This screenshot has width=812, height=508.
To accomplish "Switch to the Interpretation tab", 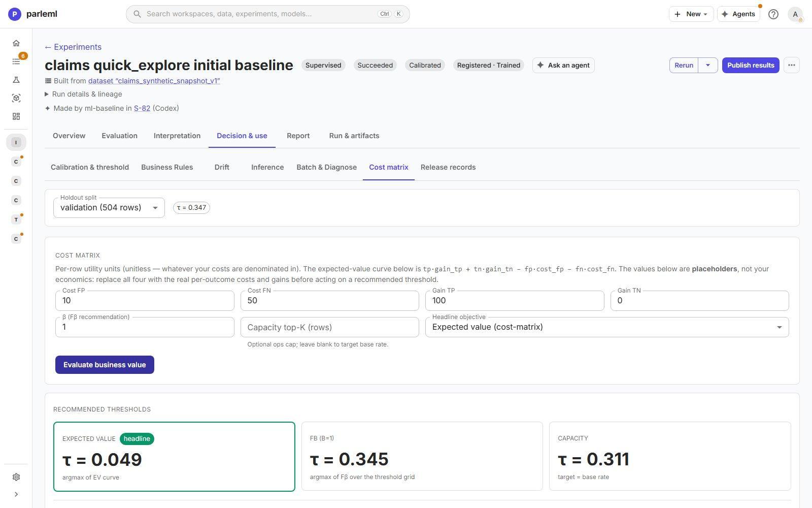I will [177, 136].
